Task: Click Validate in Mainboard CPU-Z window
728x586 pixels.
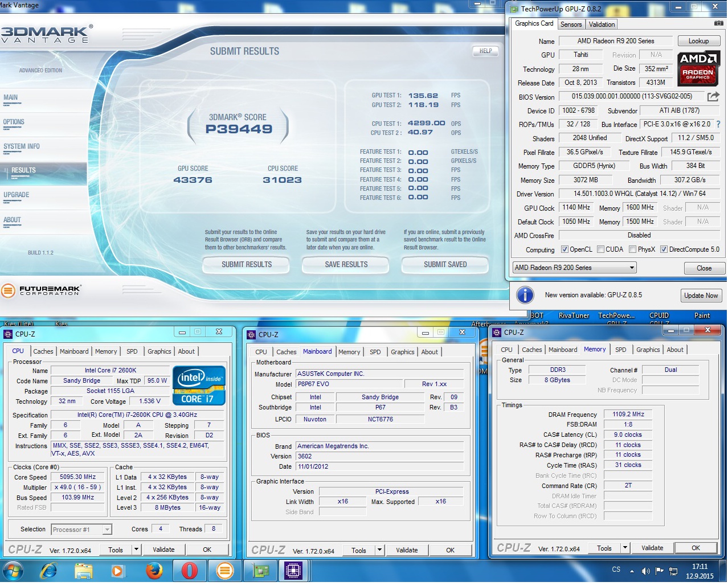Action: (x=407, y=550)
